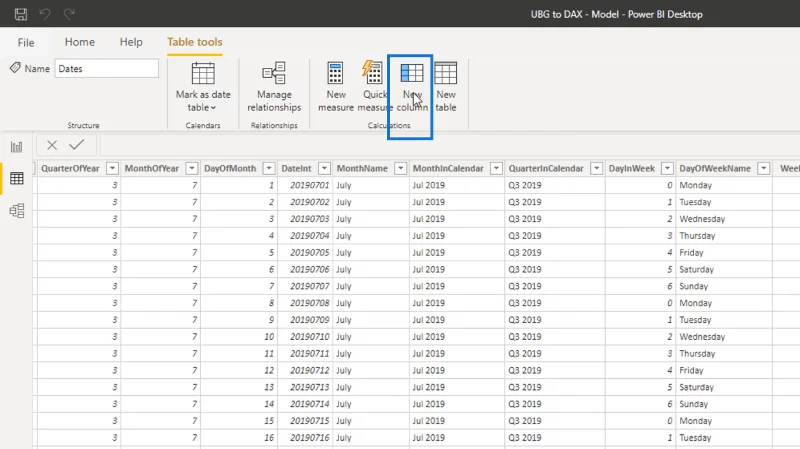Open the File menu

coord(26,42)
